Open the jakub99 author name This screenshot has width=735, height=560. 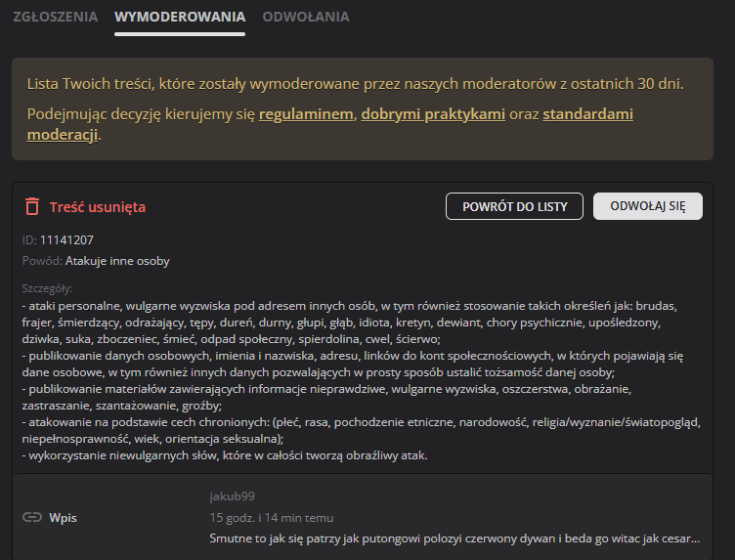click(x=232, y=496)
